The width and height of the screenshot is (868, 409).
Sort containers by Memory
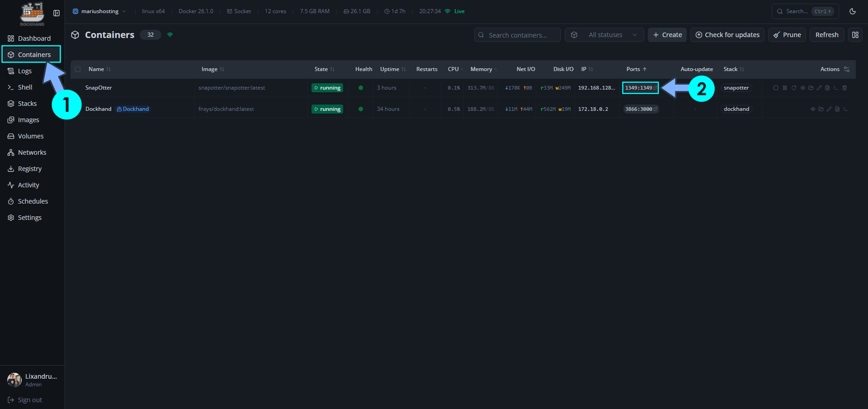(x=483, y=69)
